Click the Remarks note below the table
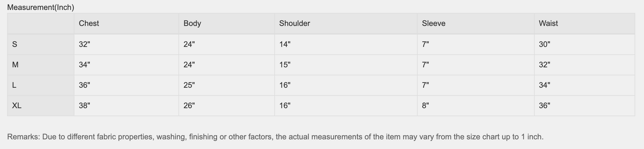 tap(275, 137)
